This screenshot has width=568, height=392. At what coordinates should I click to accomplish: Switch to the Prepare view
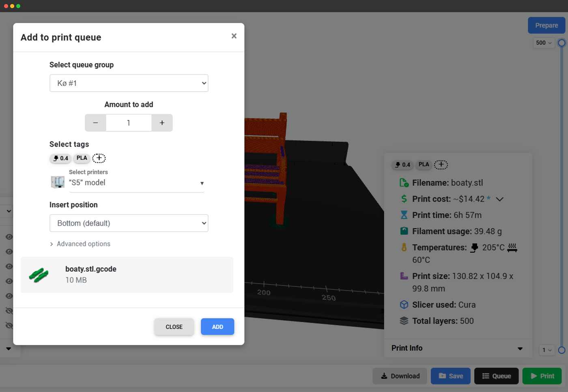click(546, 25)
